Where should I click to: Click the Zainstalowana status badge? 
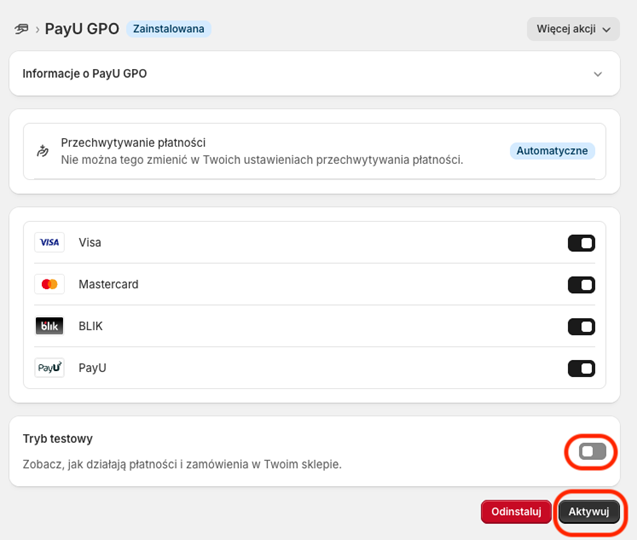click(x=168, y=29)
